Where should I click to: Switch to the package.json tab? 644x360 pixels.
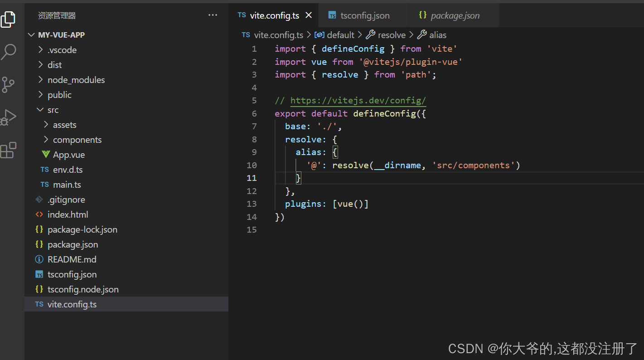(454, 15)
